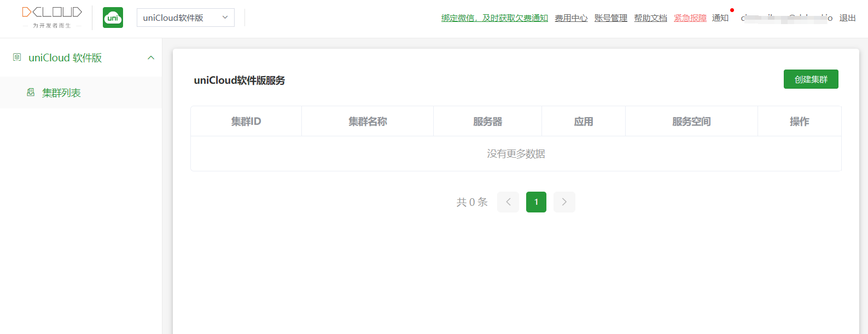868x334 pixels.
Task: View 通知 notifications
Action: coord(720,18)
